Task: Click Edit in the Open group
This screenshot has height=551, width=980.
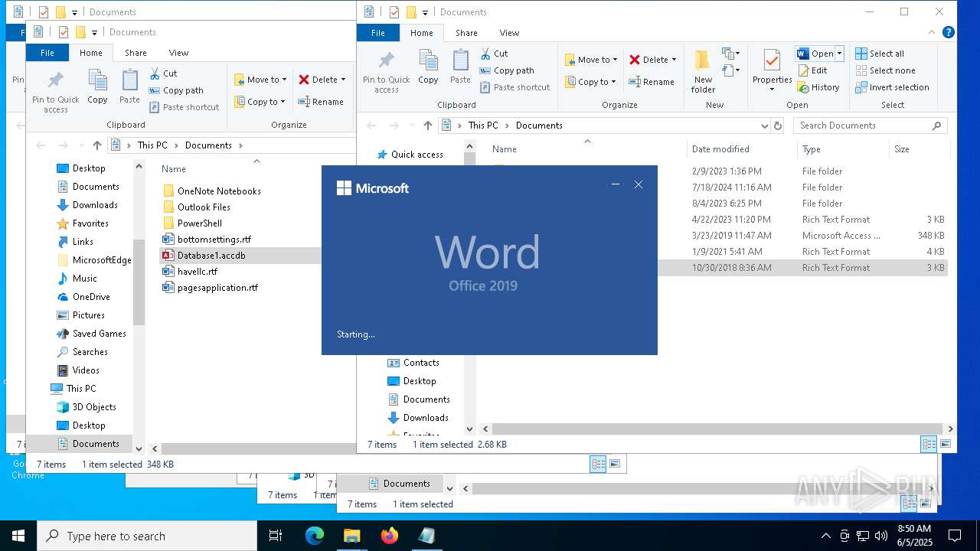Action: point(812,70)
